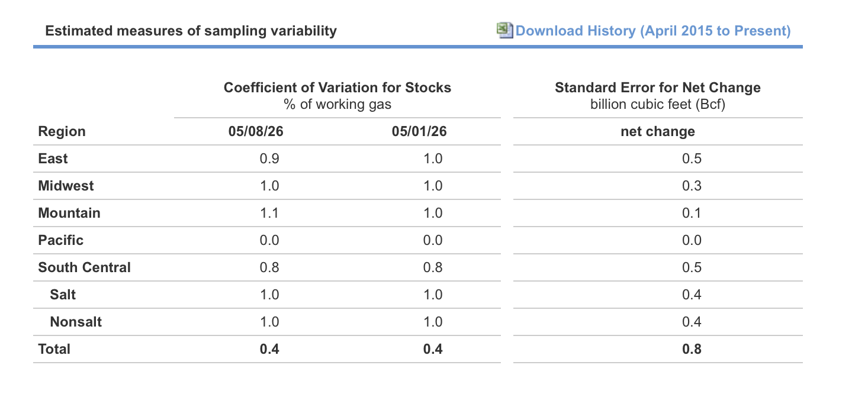The height and width of the screenshot is (394, 868).
Task: Click the Excel icon beside Download History
Action: [505, 30]
